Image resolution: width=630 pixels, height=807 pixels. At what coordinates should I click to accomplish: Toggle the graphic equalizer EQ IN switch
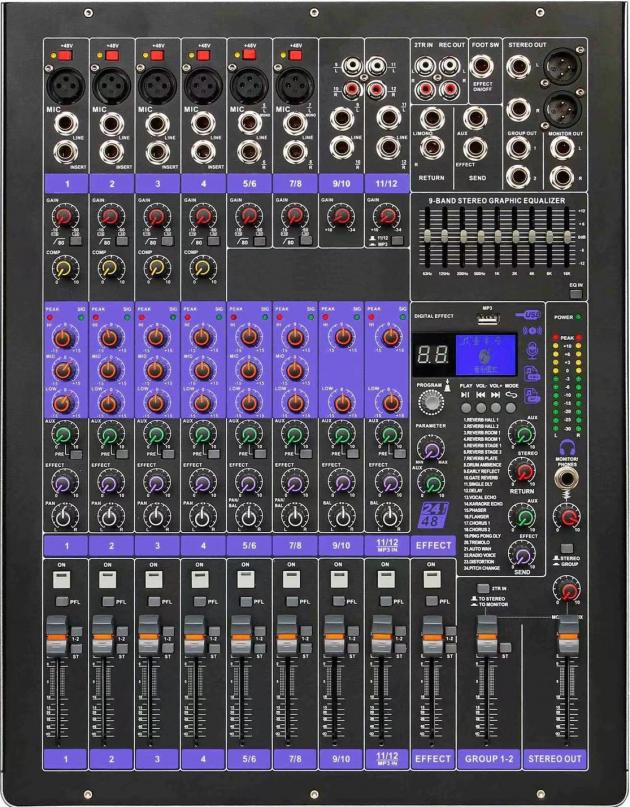tap(576, 294)
